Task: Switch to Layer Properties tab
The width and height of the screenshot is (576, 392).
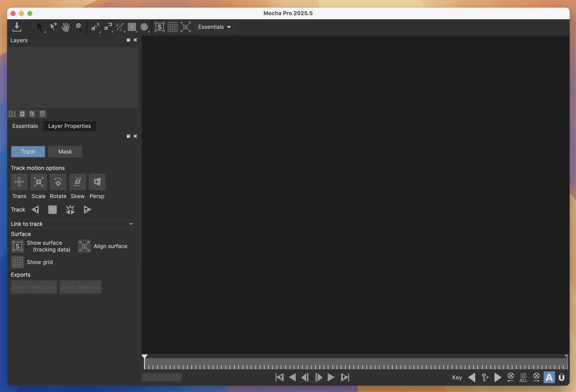Action: tap(69, 126)
